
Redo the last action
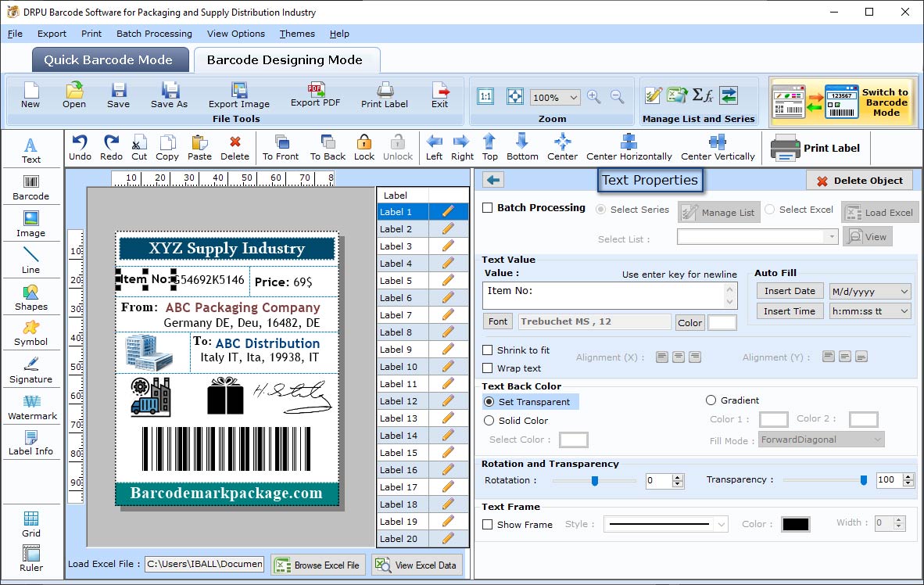(111, 148)
